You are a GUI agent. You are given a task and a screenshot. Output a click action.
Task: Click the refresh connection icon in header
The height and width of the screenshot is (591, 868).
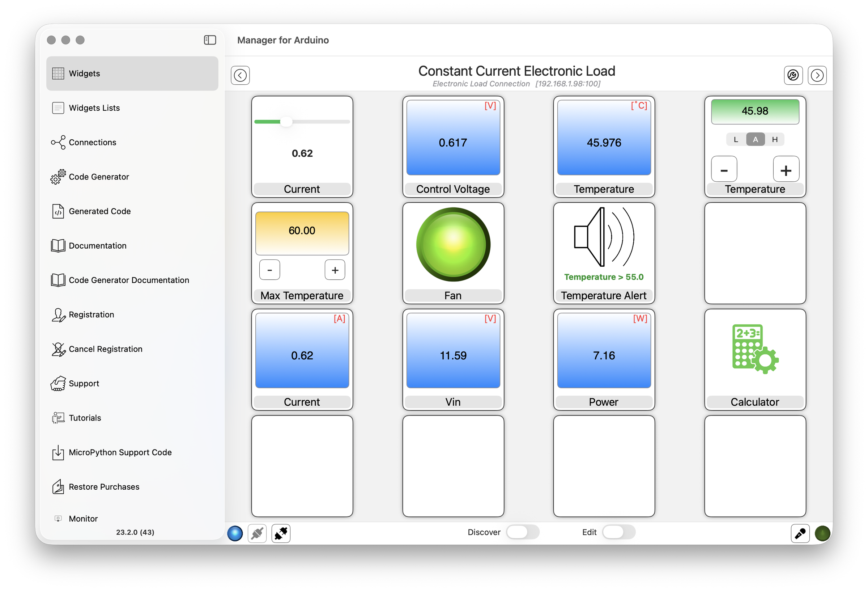[x=793, y=75]
